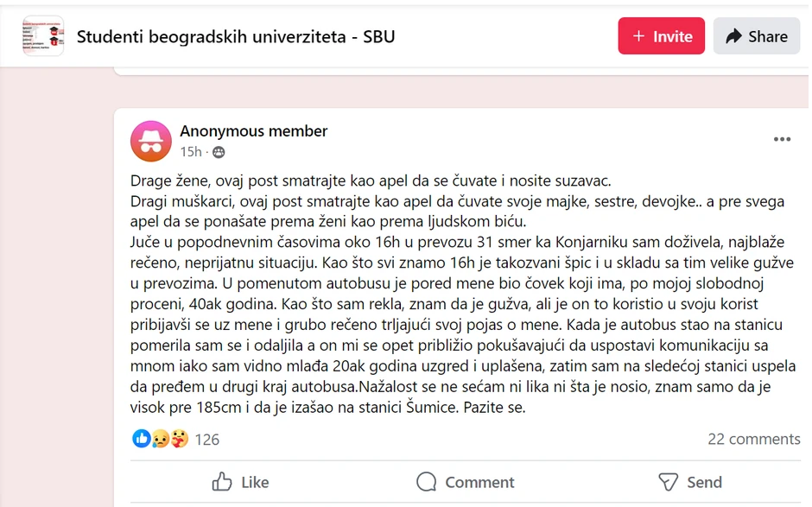View the 22 comments

click(753, 439)
